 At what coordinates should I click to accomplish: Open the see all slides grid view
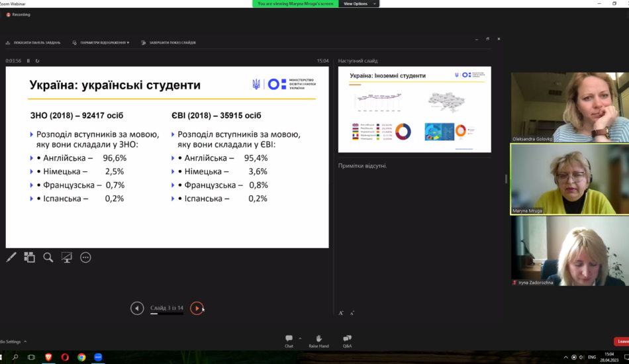click(30, 257)
